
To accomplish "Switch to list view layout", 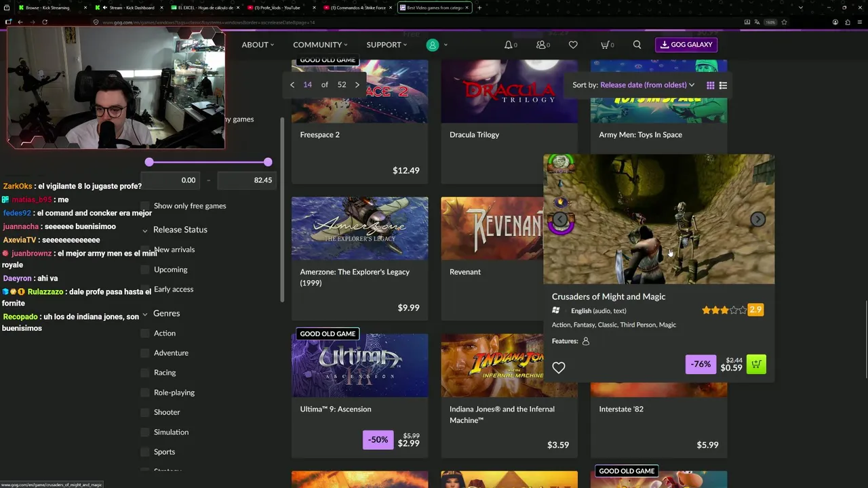I will (x=723, y=85).
